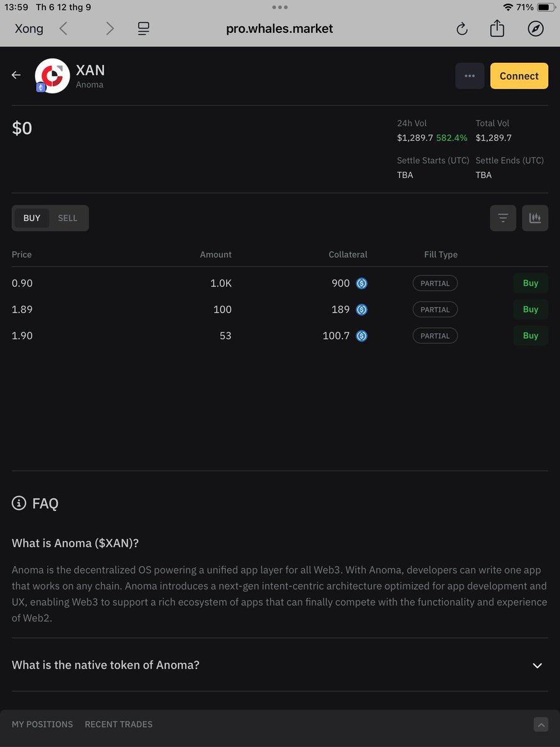Switch to the SELL toggle option
Viewport: 560px width, 747px height.
68,218
